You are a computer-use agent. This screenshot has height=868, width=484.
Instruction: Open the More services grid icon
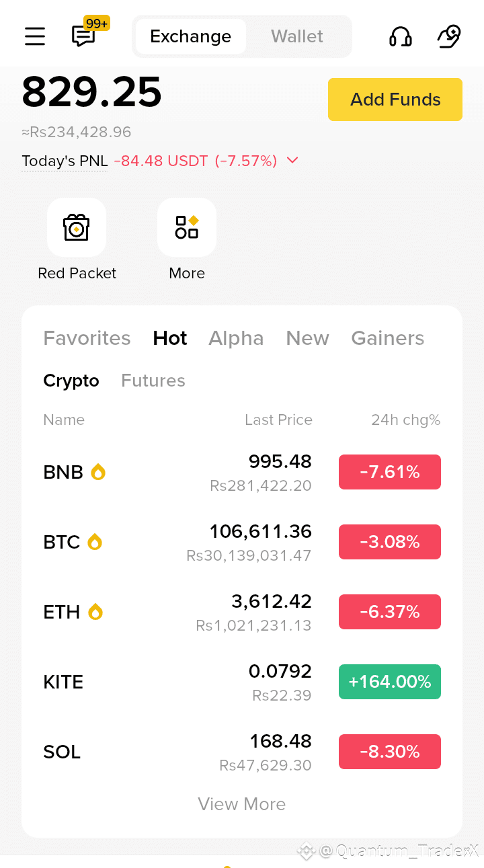187,227
